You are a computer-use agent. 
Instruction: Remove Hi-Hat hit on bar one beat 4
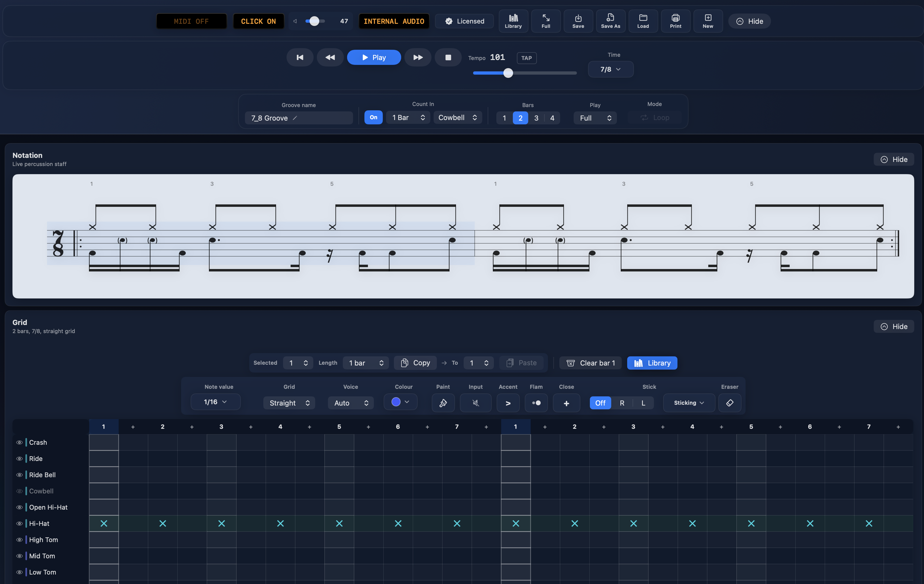pyautogui.click(x=281, y=523)
